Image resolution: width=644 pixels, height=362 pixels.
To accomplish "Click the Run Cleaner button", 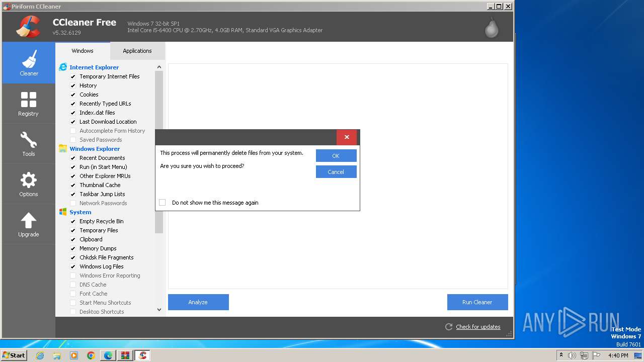I will pos(477,302).
